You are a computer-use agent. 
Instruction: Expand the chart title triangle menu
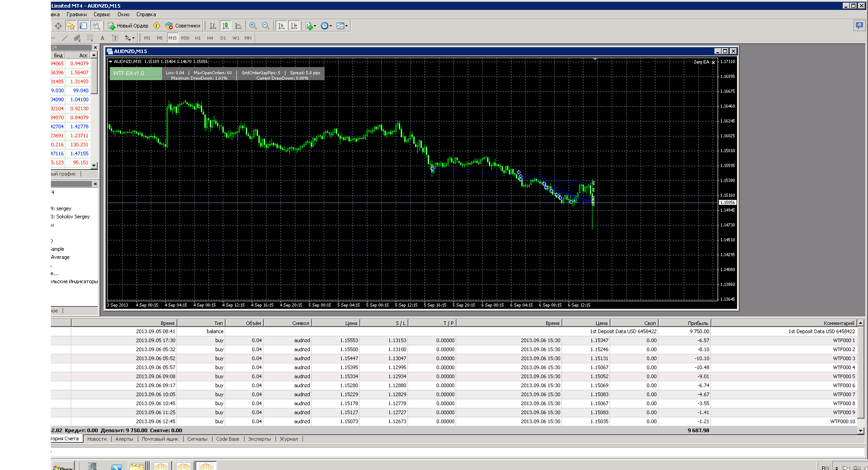click(110, 62)
